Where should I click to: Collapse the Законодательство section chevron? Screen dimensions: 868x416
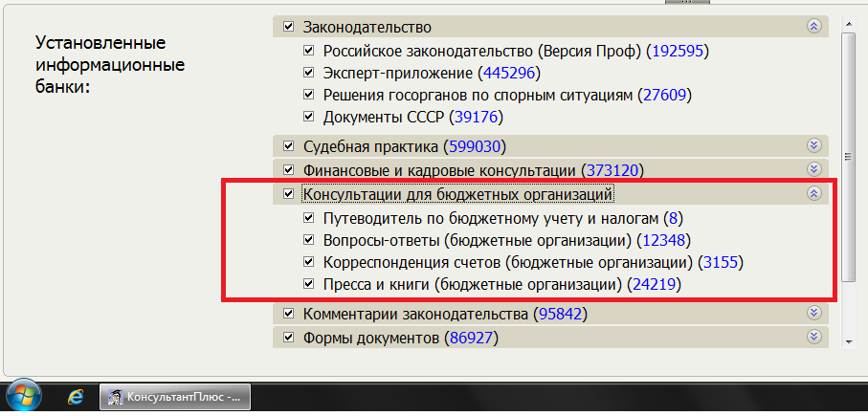tap(813, 26)
